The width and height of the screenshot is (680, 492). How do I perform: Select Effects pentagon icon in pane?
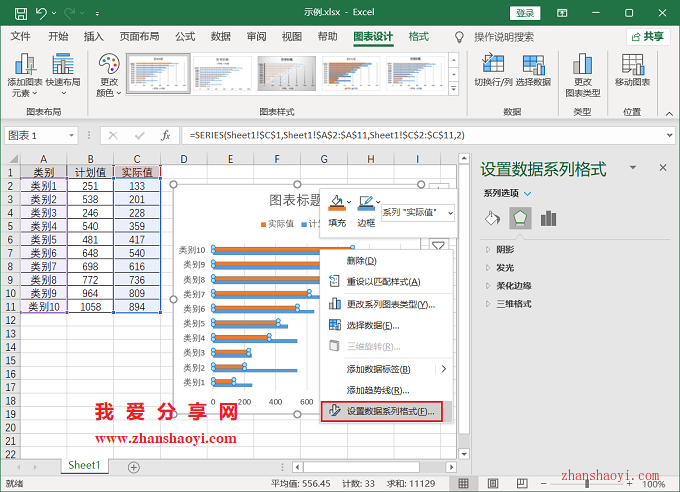(x=520, y=218)
